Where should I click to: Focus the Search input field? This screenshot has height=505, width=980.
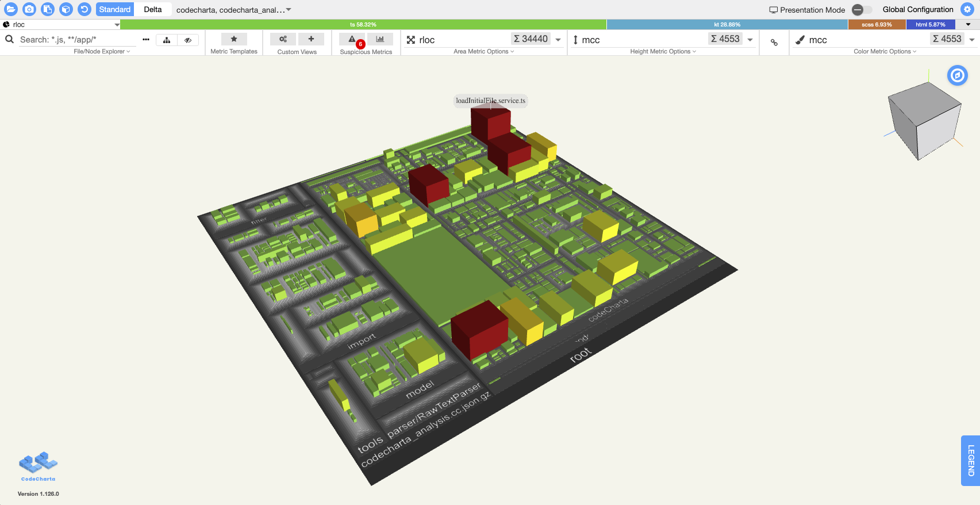pyautogui.click(x=77, y=40)
